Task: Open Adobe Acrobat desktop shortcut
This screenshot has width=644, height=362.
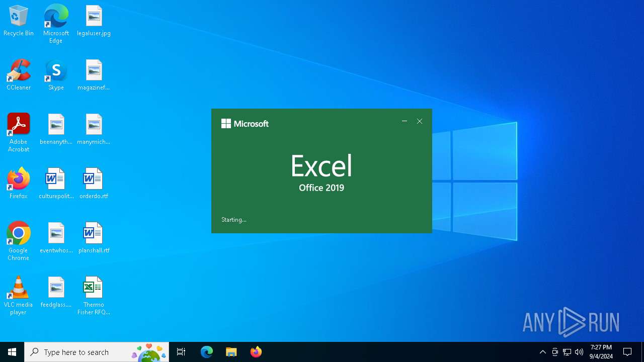Action: point(19,133)
